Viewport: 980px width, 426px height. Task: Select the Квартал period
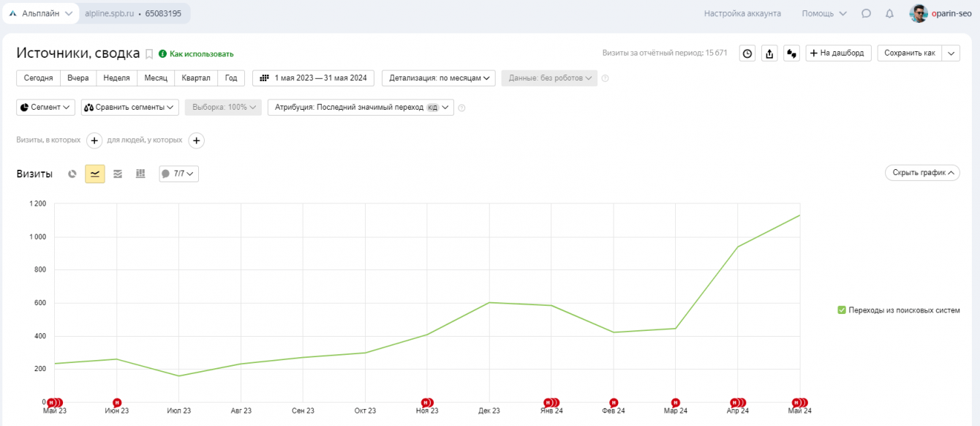click(196, 78)
